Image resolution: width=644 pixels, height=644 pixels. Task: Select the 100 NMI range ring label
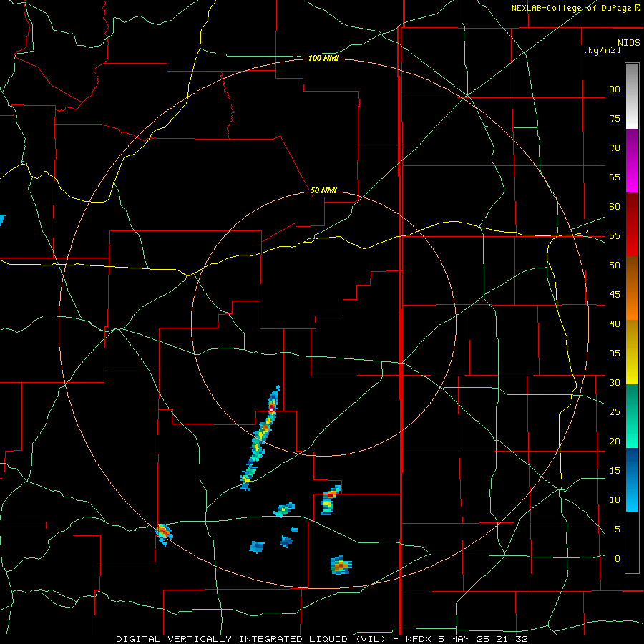pos(323,59)
